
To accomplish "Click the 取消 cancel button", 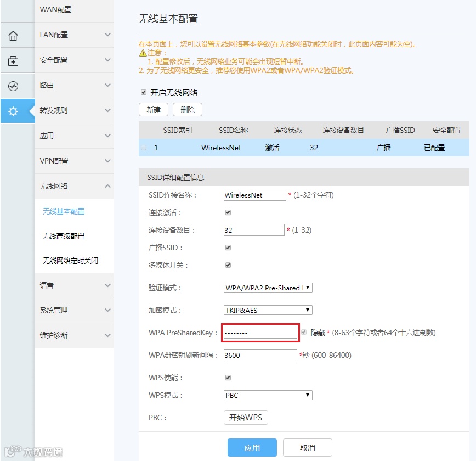I will (308, 448).
